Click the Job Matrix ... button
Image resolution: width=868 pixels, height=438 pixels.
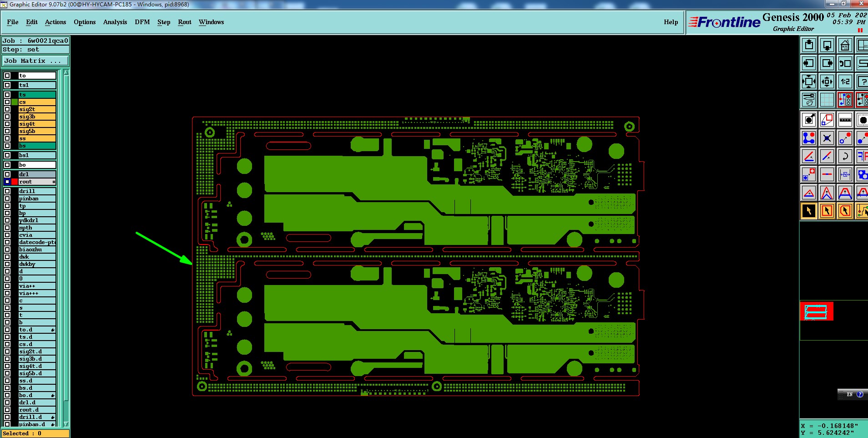click(x=35, y=61)
